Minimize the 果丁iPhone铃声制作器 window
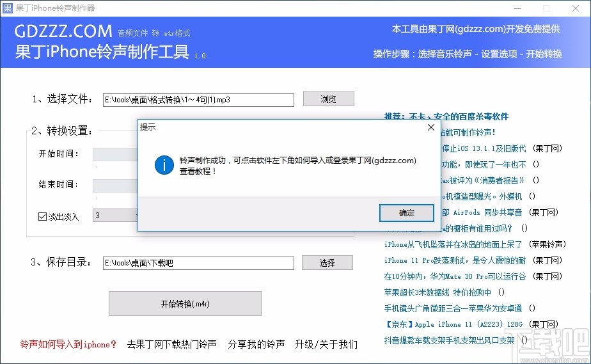591x364 pixels. (x=517, y=8)
